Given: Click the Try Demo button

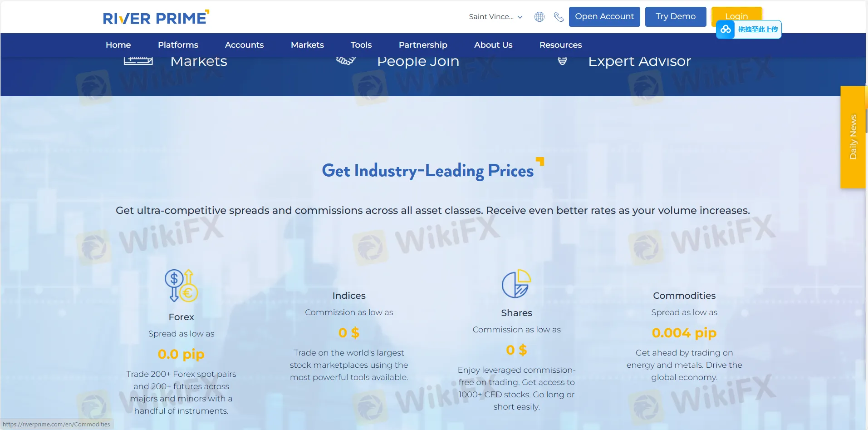Looking at the screenshot, I should (675, 17).
